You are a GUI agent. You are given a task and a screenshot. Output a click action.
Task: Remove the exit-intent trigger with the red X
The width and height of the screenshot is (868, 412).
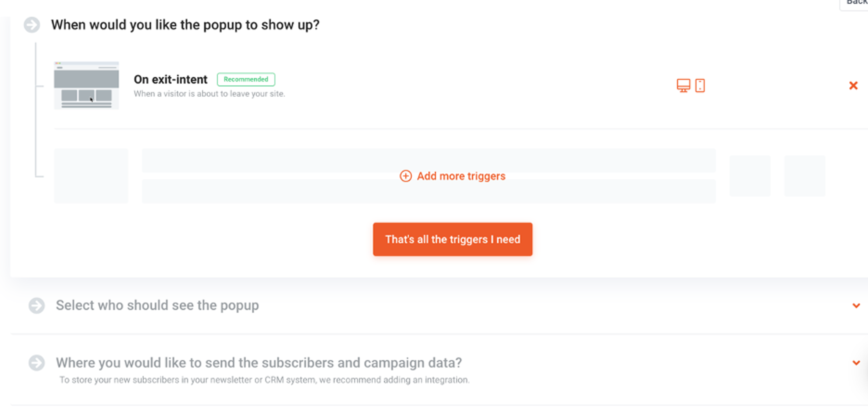point(853,86)
